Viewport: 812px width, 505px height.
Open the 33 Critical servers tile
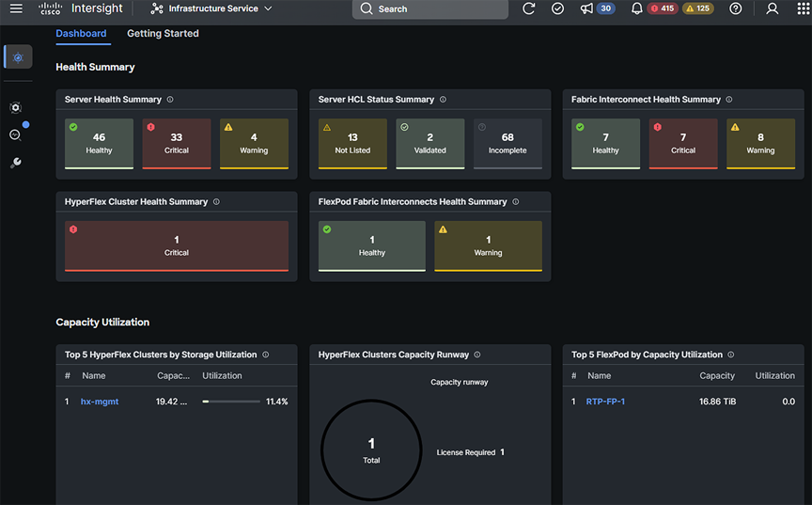click(x=177, y=144)
